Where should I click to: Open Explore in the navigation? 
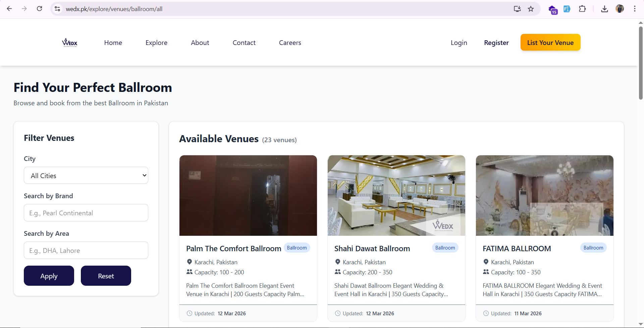(156, 43)
